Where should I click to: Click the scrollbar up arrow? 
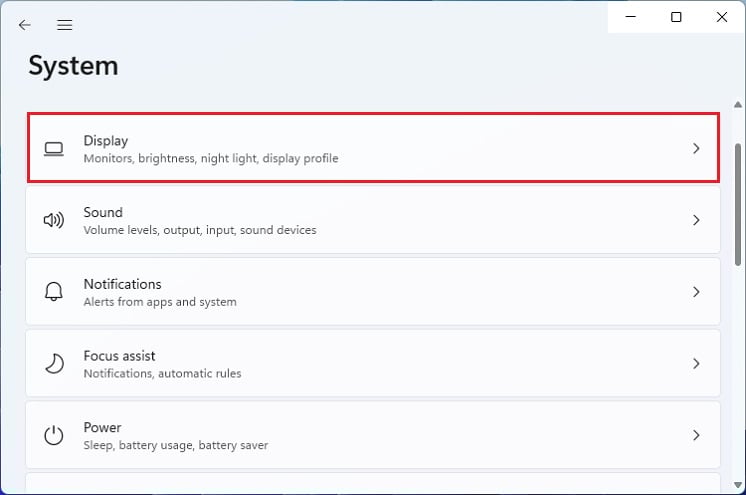(x=739, y=105)
